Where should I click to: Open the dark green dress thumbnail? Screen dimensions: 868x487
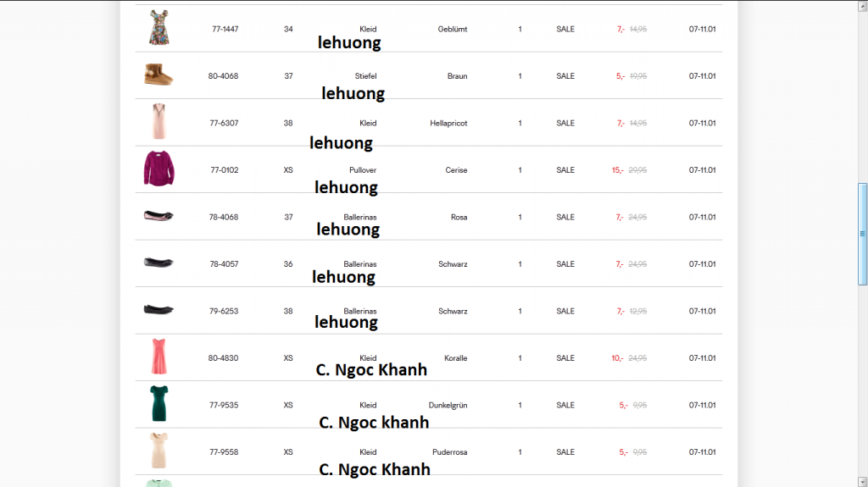click(x=159, y=404)
